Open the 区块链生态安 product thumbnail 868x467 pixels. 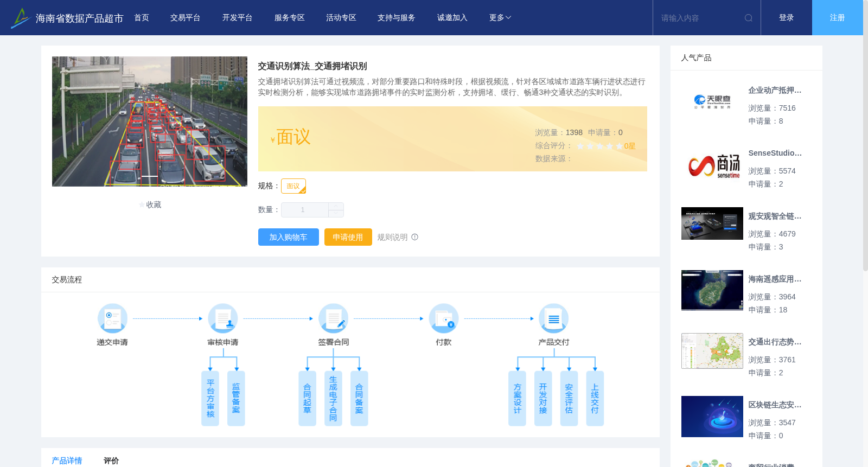[712, 417]
